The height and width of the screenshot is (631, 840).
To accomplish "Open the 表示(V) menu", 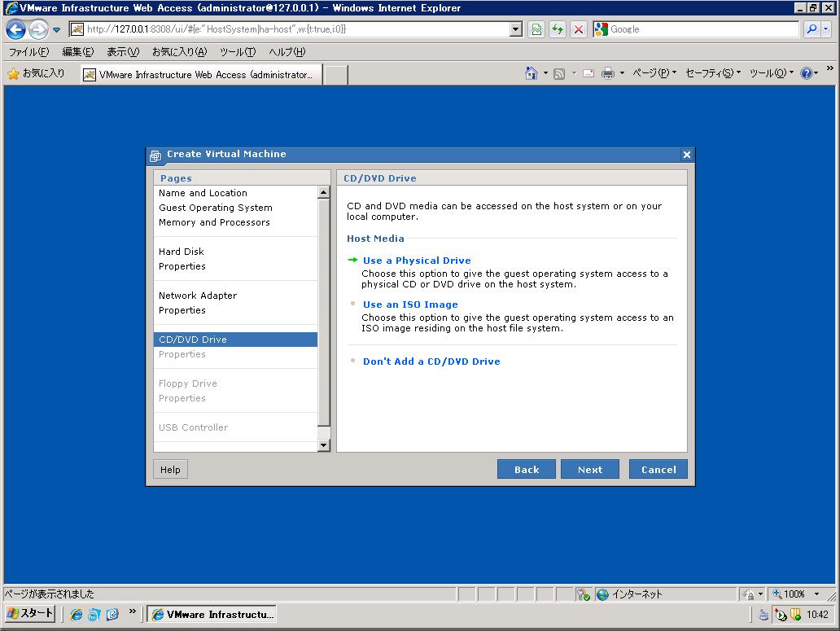I will [x=123, y=52].
